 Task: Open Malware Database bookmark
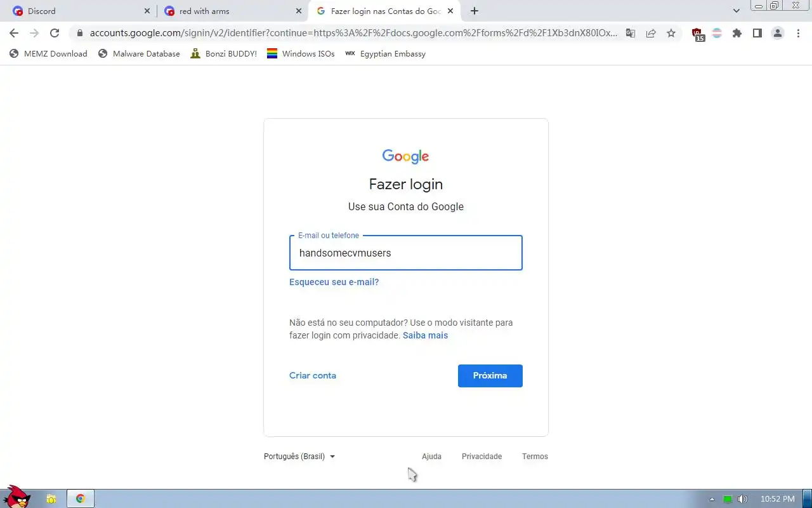click(139, 54)
